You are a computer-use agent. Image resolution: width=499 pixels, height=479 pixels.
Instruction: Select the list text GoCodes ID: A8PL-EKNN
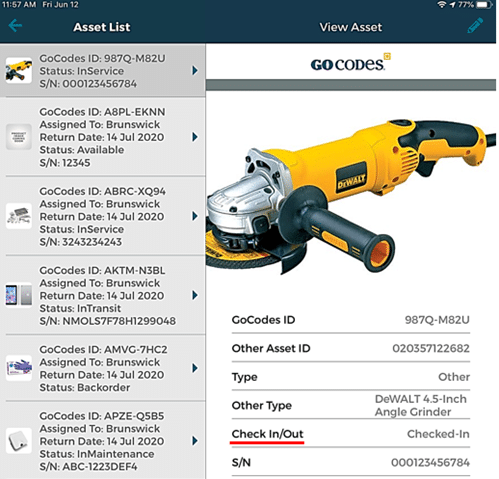coord(102,112)
